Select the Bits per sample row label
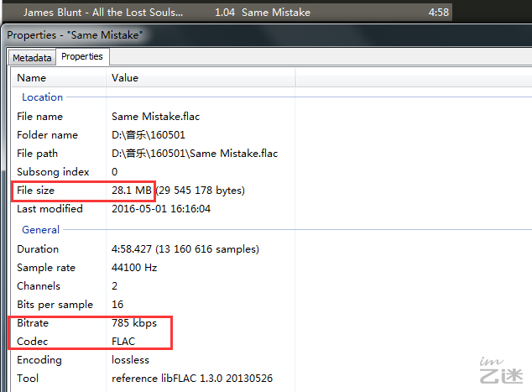Screen dimensions: 532x392 [55, 305]
